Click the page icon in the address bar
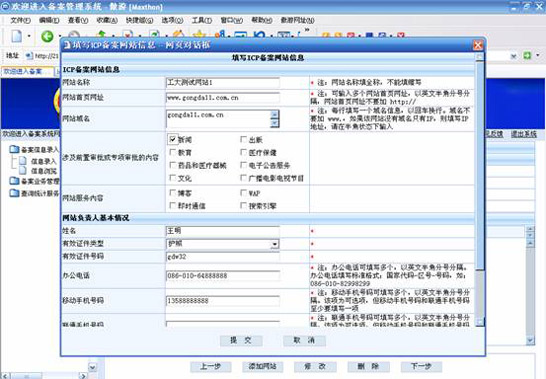The width and height of the screenshot is (546, 379). click(x=29, y=56)
